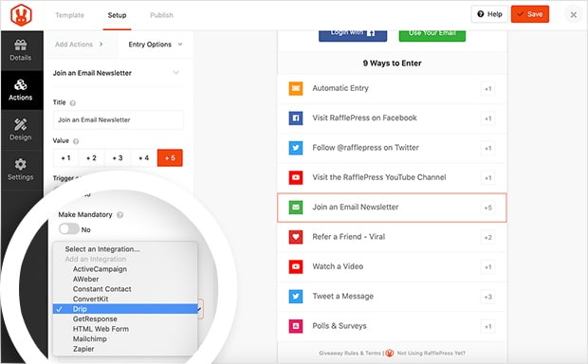The image size is (588, 364).
Task: Toggle the Make Mandatory switch
Action: (x=69, y=229)
